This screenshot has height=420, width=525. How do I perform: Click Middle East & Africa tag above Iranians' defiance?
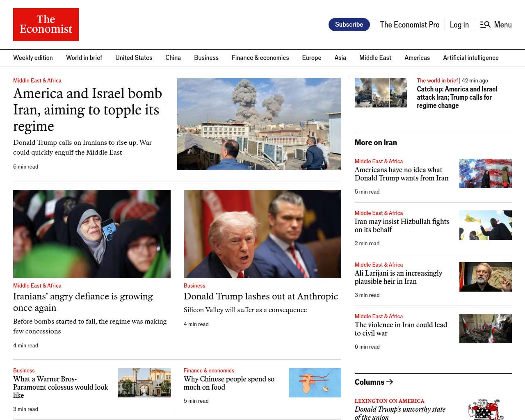tap(37, 285)
